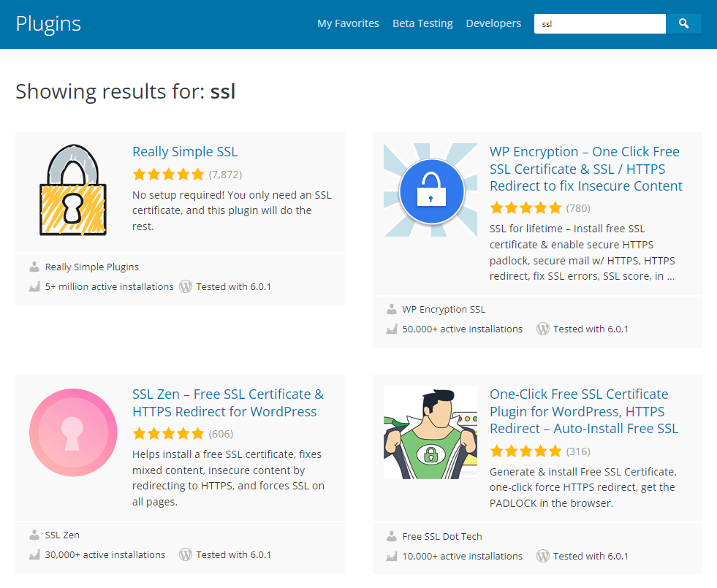Open My Favorites in the header

coord(348,23)
